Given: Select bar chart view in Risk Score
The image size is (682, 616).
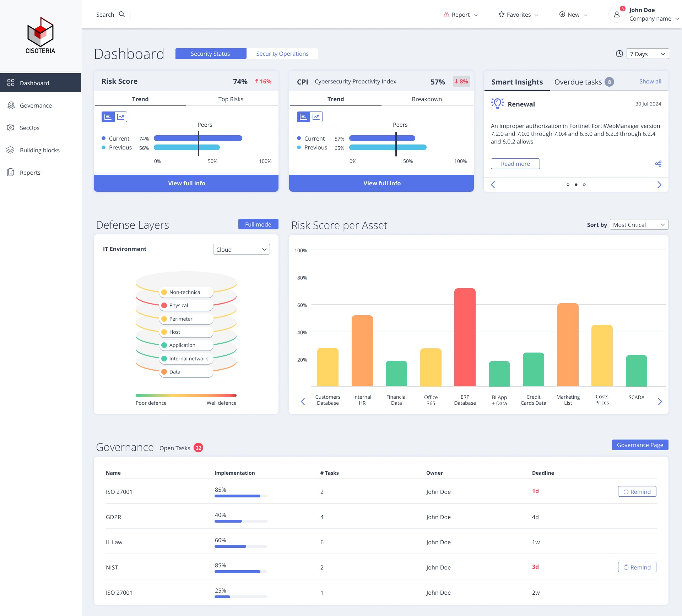Looking at the screenshot, I should click(x=108, y=117).
